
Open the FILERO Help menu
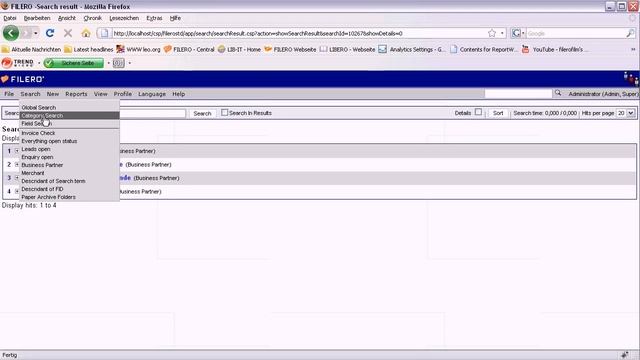[x=178, y=94]
